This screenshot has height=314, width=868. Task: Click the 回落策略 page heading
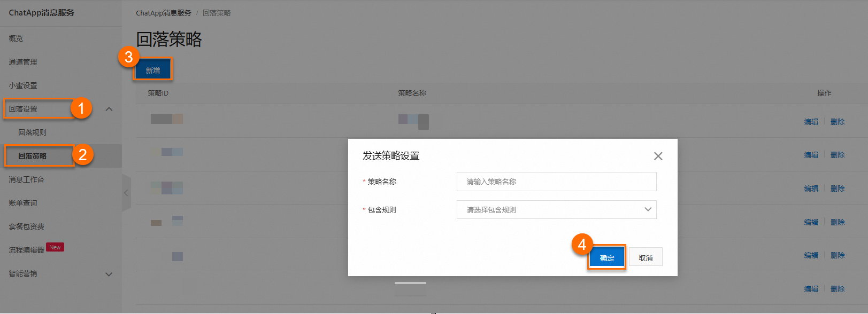pos(169,40)
